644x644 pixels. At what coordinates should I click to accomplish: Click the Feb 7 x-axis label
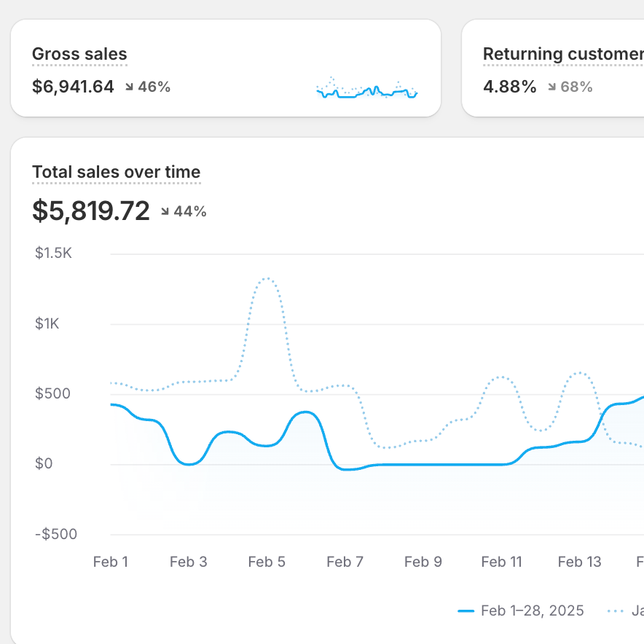point(345,562)
